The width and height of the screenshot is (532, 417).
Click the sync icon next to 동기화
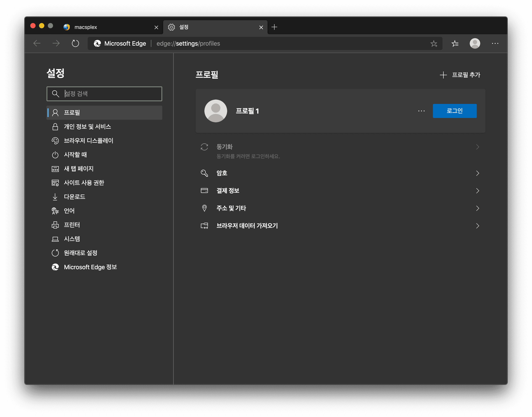point(204,147)
